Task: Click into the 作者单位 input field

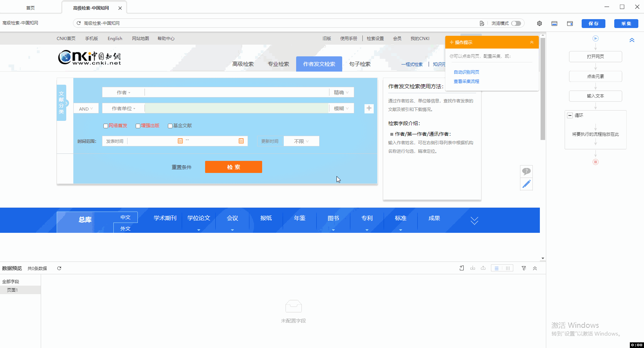Action: [237, 108]
